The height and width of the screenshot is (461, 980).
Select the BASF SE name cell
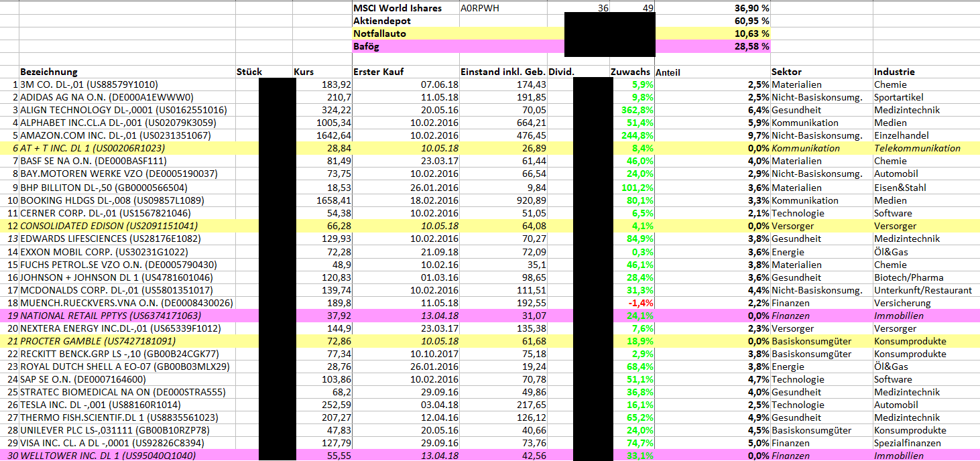pyautogui.click(x=127, y=161)
